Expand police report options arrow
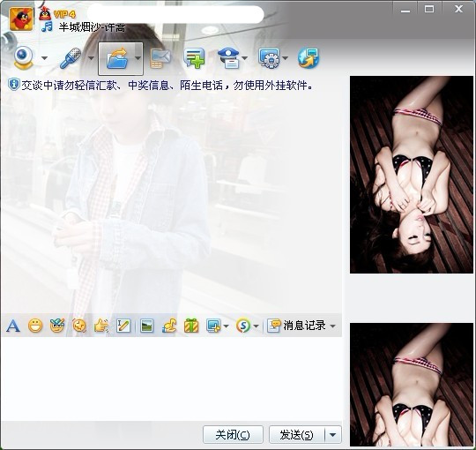This screenshot has height=450, width=476. tap(245, 58)
